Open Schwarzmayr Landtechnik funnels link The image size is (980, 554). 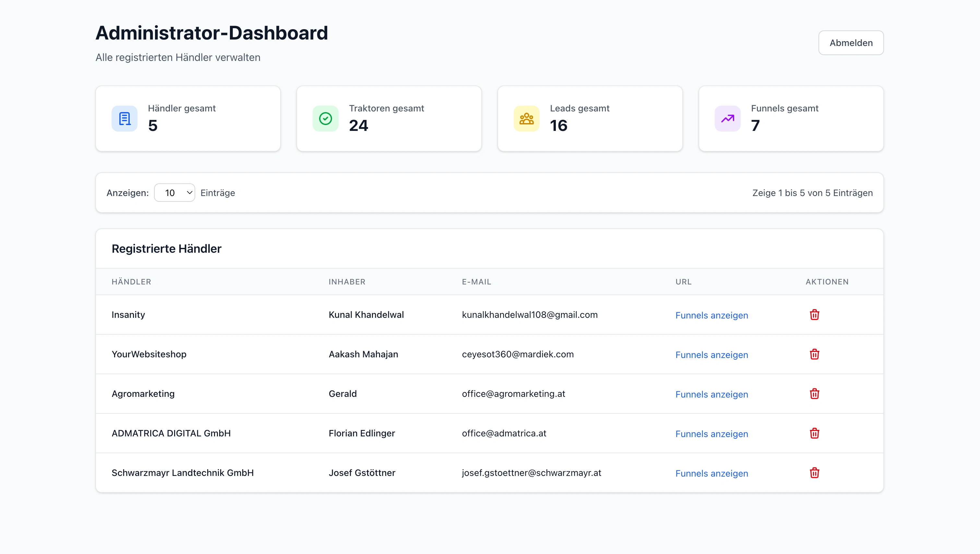(711, 474)
